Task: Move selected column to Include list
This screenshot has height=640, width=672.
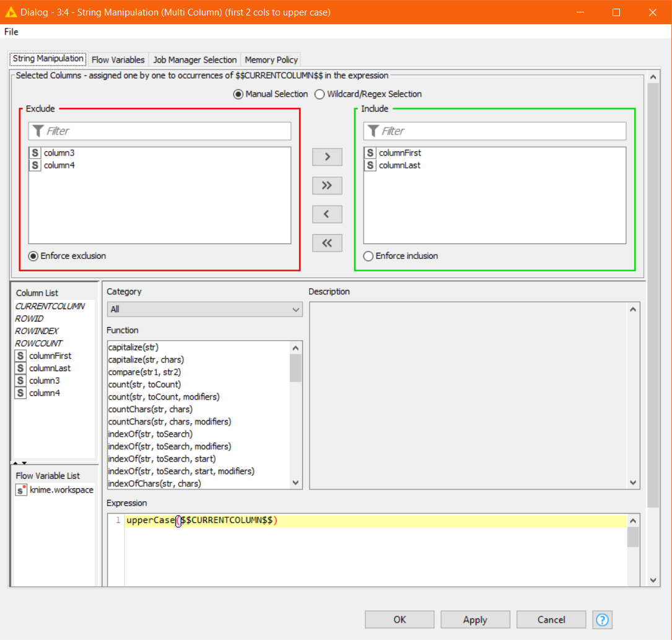Action: [327, 157]
